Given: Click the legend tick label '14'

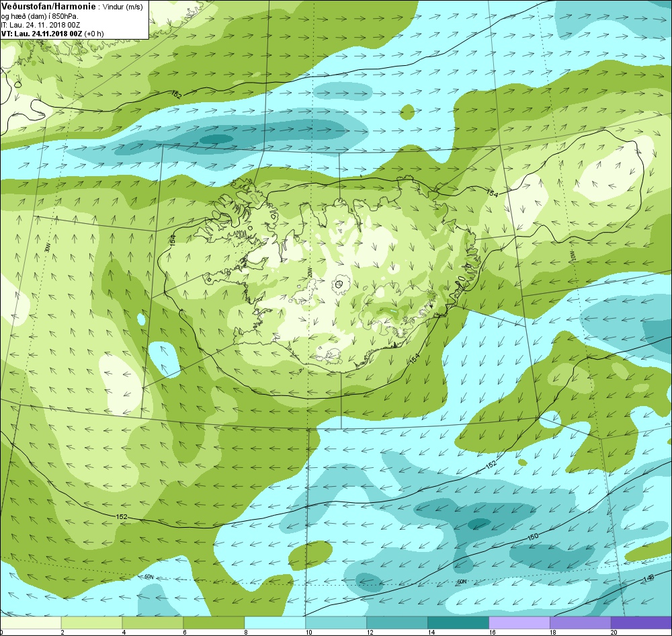Looking at the screenshot, I should click(x=431, y=632).
